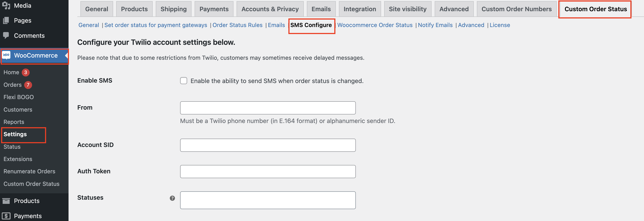Click 'Enable the ability to send SMS' label
This screenshot has width=644, height=221.
tap(277, 81)
